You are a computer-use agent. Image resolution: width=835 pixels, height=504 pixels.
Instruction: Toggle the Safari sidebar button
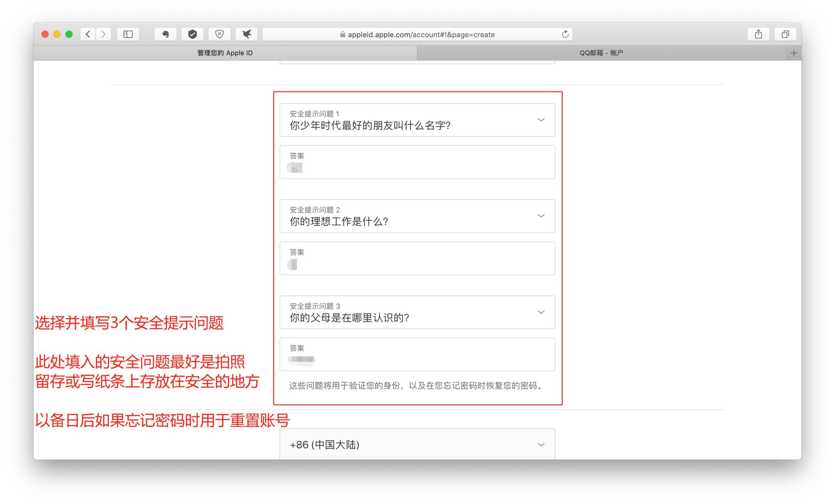[x=128, y=34]
